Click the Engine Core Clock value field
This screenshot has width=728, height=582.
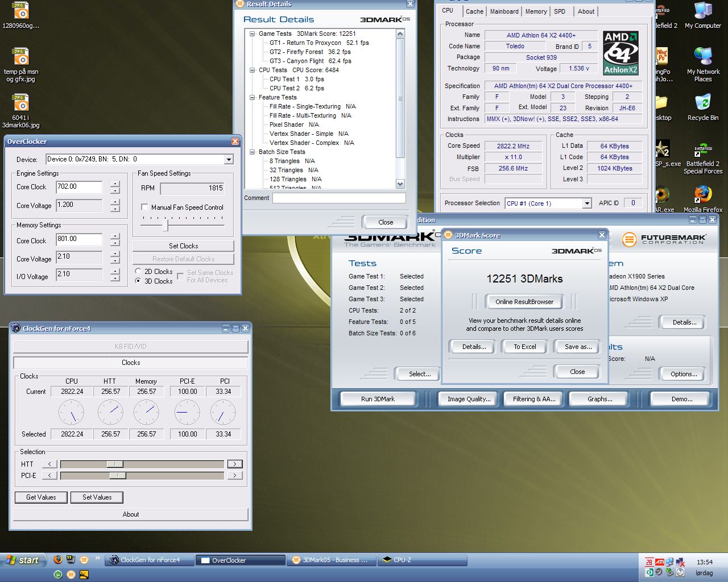coord(79,187)
